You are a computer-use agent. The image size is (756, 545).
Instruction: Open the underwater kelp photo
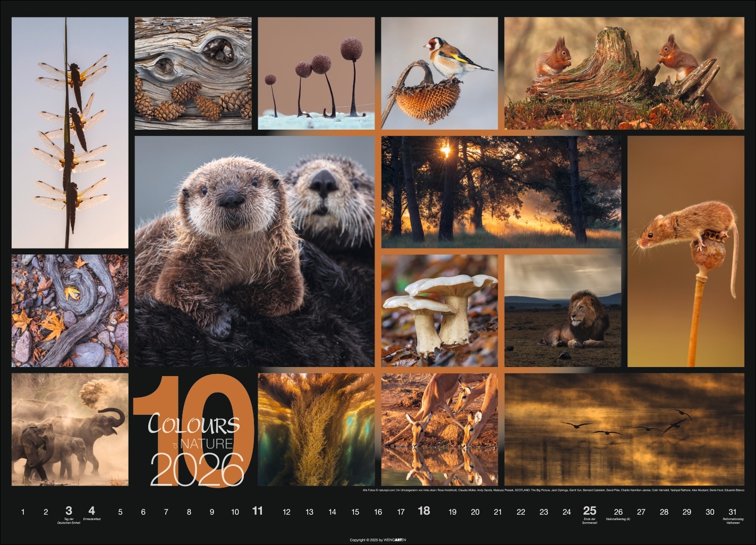(x=316, y=429)
